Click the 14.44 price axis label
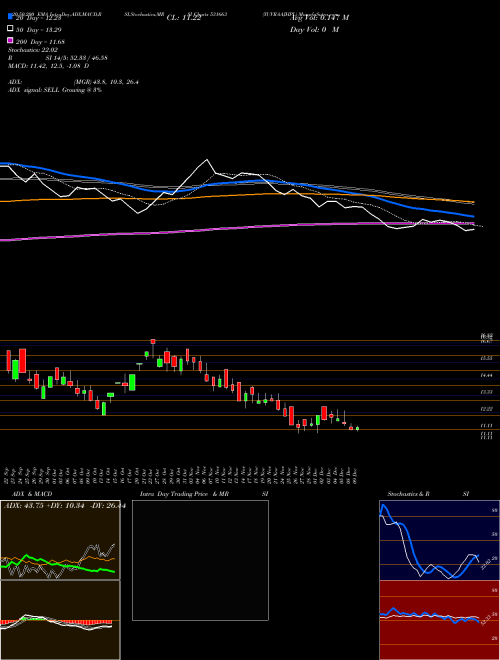The width and height of the screenshot is (500, 660). tap(487, 375)
